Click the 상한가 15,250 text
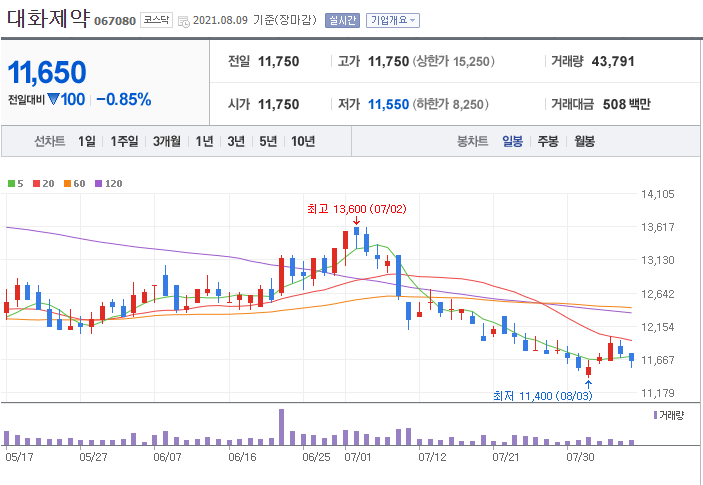 tap(453, 61)
